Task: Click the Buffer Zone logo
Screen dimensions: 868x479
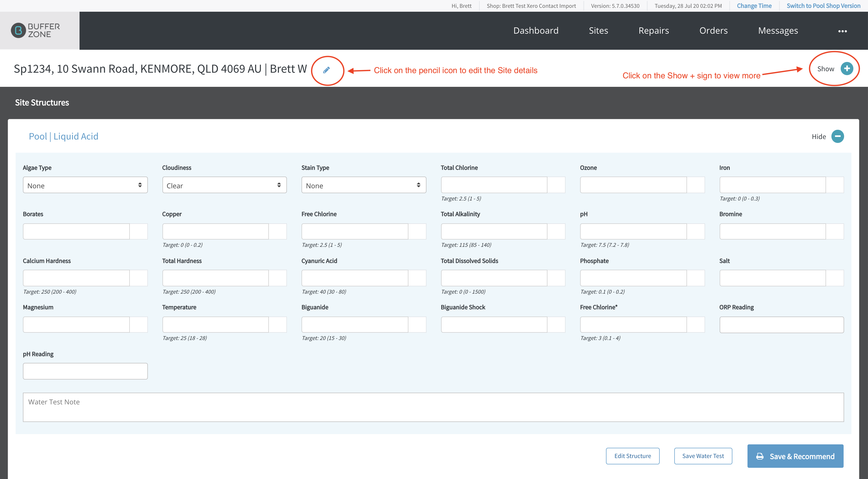Action: click(35, 30)
